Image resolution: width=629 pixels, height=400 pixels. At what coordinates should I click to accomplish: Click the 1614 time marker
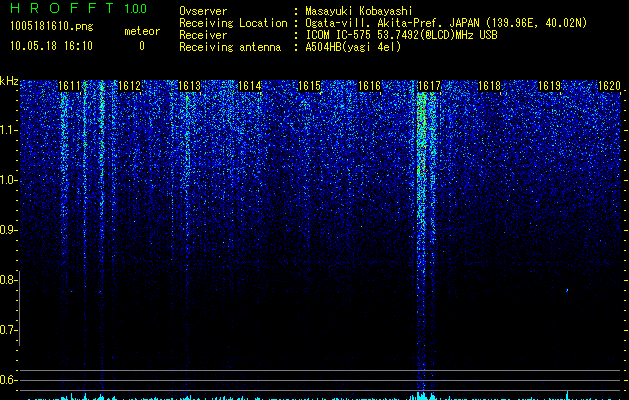click(250, 86)
